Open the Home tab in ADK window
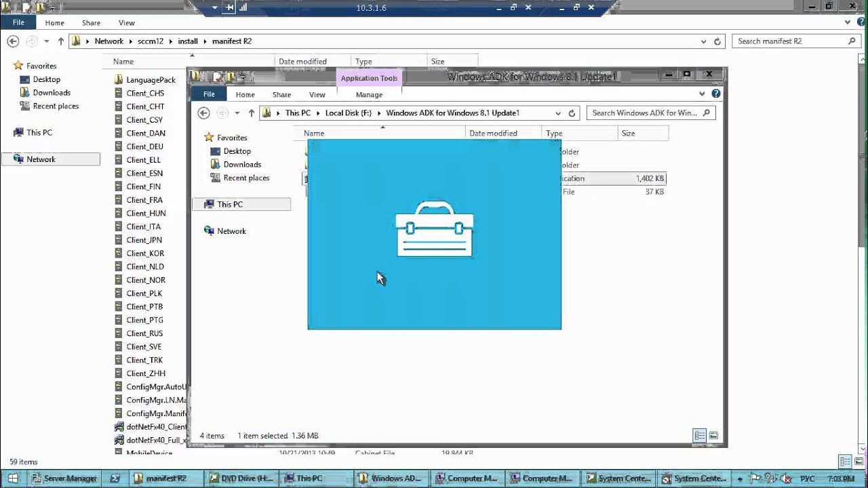 [245, 95]
